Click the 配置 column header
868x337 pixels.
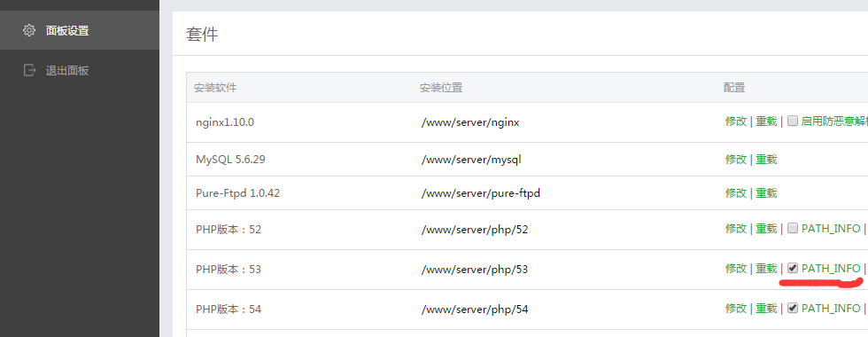pyautogui.click(x=734, y=88)
